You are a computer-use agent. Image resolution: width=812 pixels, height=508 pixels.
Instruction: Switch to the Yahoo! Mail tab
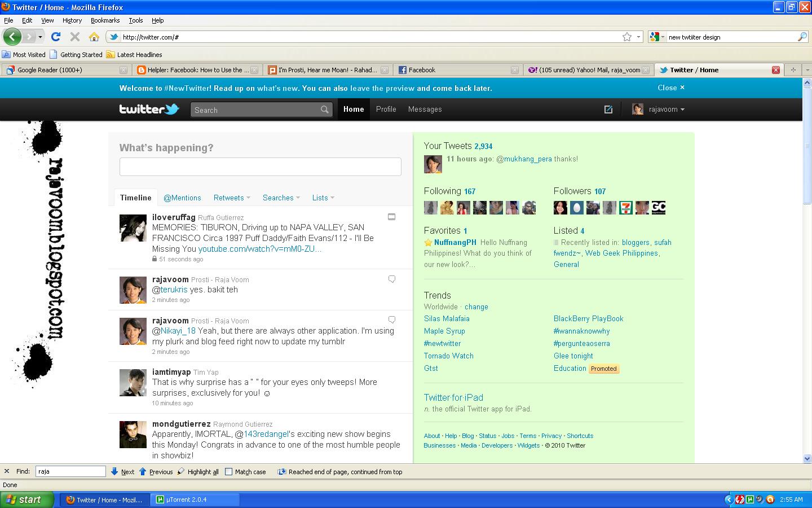pyautogui.click(x=588, y=70)
